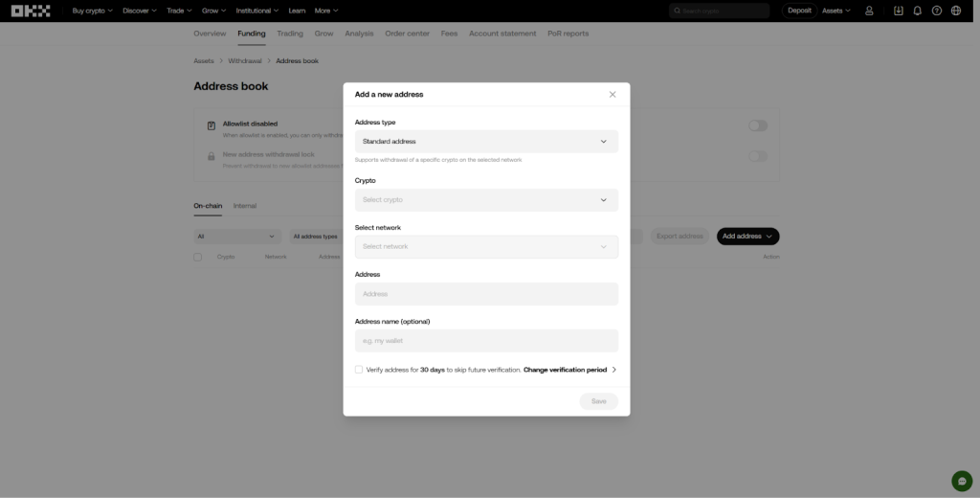Open notifications bell icon
The width and height of the screenshot is (980, 498).
(x=917, y=11)
